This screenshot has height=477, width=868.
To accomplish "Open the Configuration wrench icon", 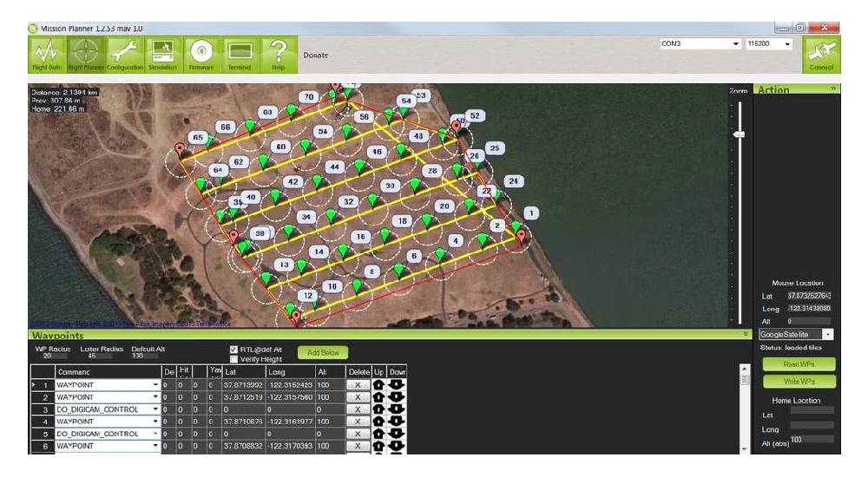I will coord(124,57).
